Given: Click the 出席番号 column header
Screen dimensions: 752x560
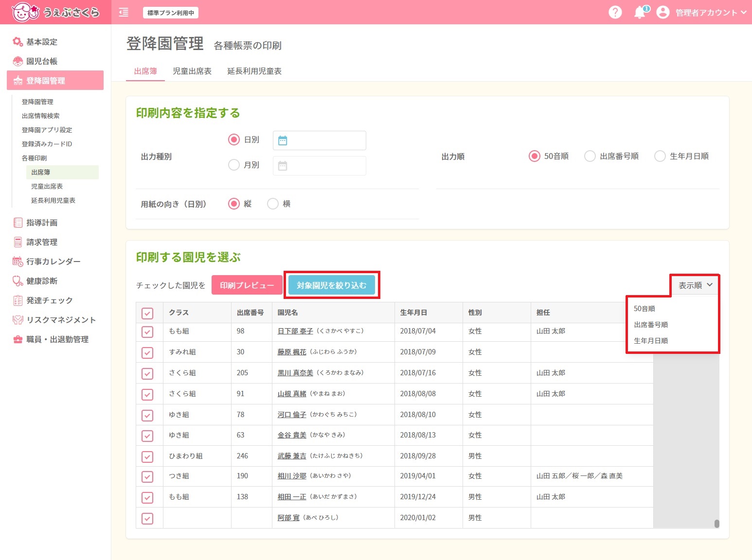Looking at the screenshot, I should click(251, 313).
